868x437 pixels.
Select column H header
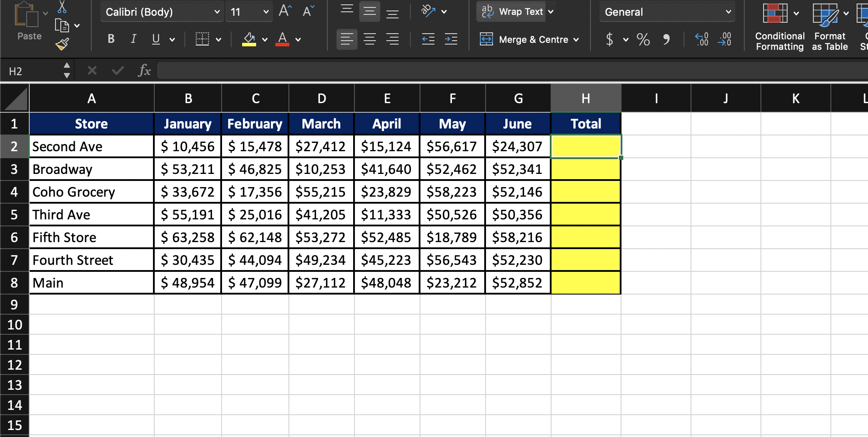[x=586, y=98]
